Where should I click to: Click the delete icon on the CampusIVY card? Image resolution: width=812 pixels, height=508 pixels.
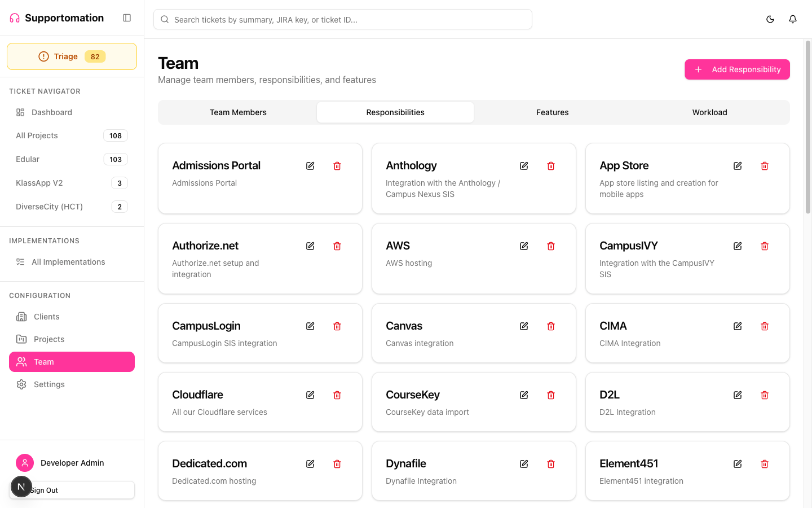764,246
